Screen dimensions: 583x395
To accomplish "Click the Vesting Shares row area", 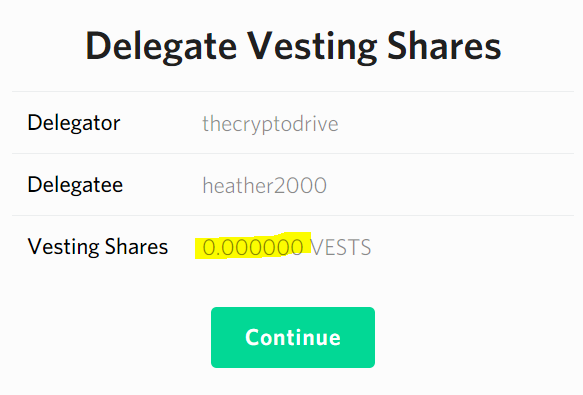I will tap(293, 247).
